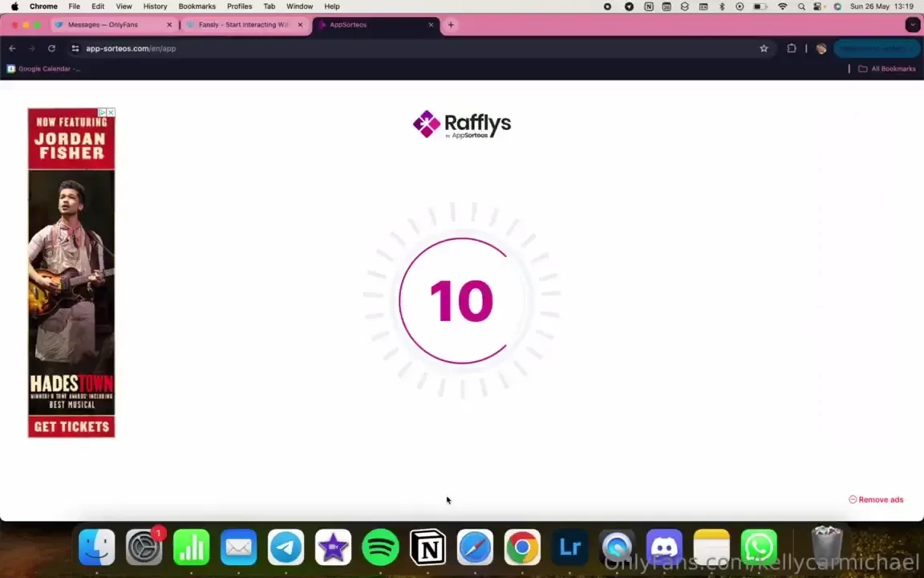
Task: Launch Spotify from the dock
Action: 380,547
